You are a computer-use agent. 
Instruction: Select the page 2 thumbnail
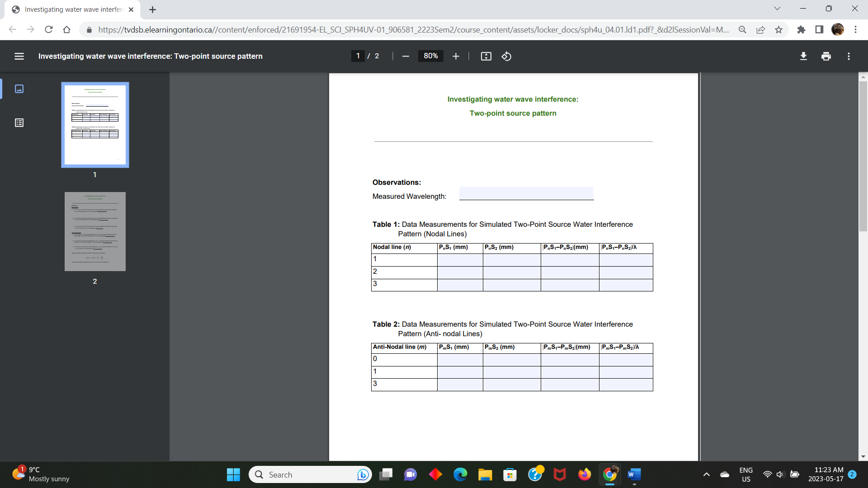coord(94,231)
